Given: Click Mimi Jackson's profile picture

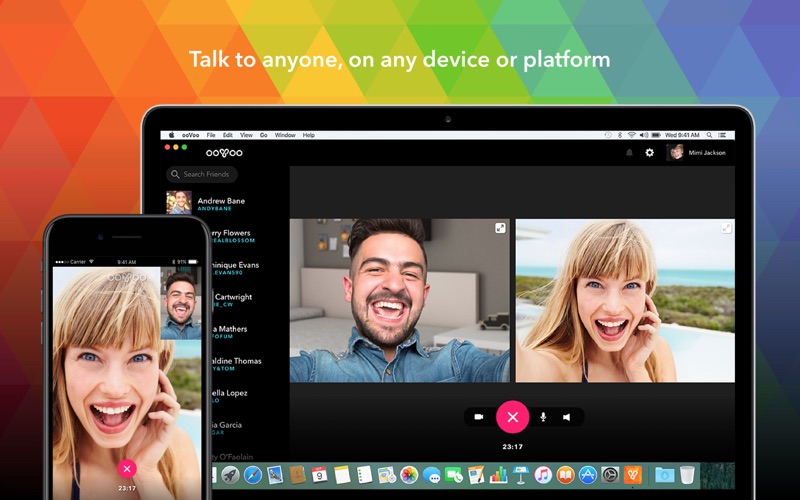Looking at the screenshot, I should [x=675, y=153].
